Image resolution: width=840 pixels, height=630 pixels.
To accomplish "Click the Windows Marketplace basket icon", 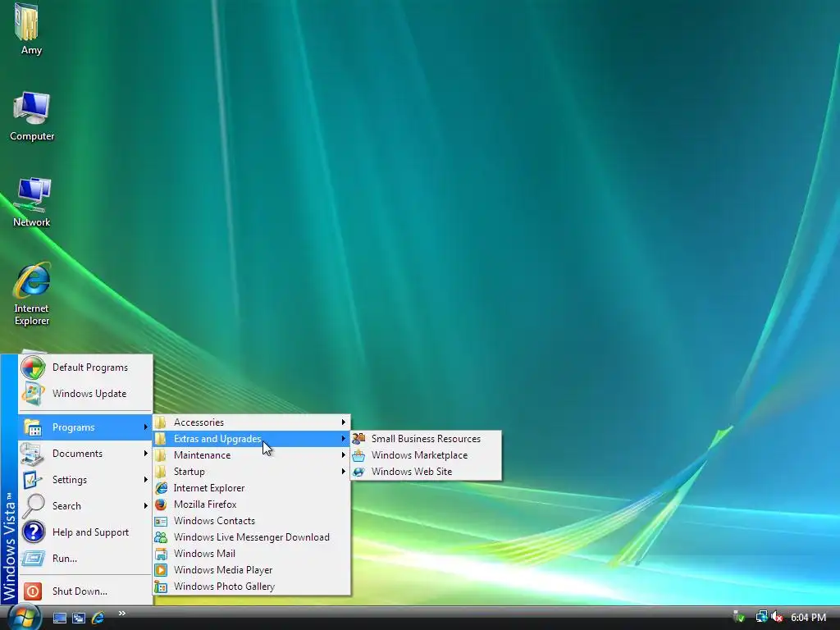I will (358, 455).
